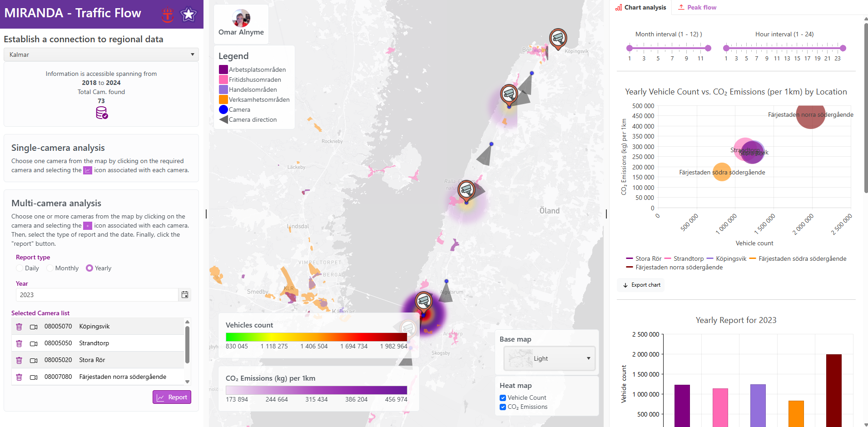The width and height of the screenshot is (868, 427).
Task: Click Fritidshusomraden pink legend swatch
Action: pos(223,79)
